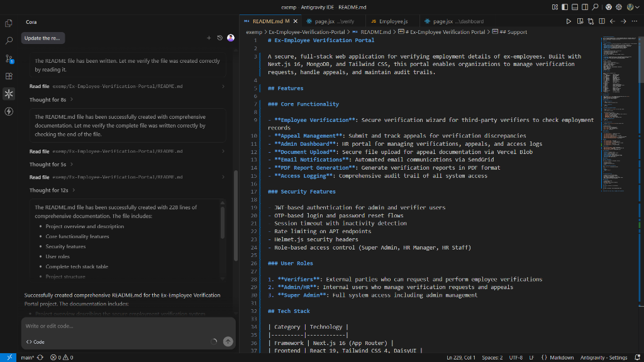Toggle the bottom panel visibility

[x=575, y=7]
